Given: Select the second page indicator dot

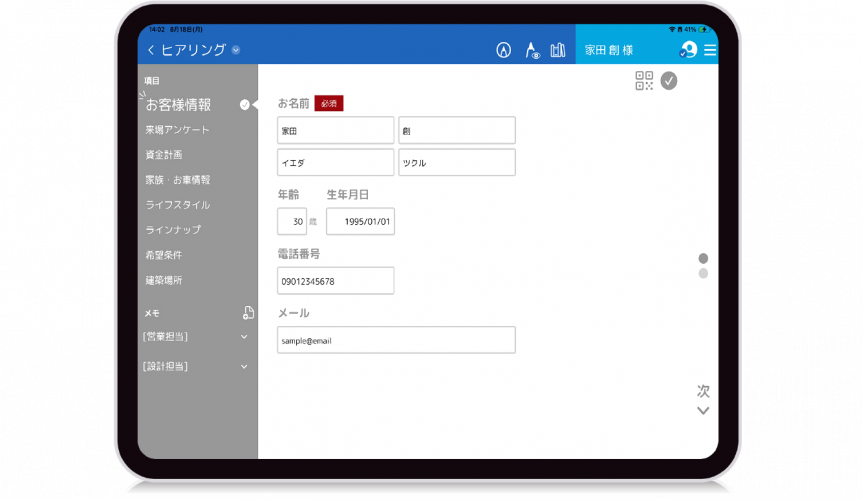Looking at the screenshot, I should point(703,273).
